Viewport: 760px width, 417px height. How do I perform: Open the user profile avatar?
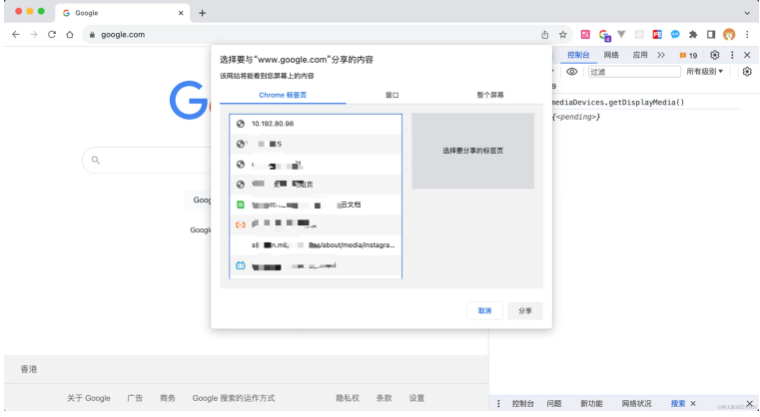pyautogui.click(x=729, y=34)
